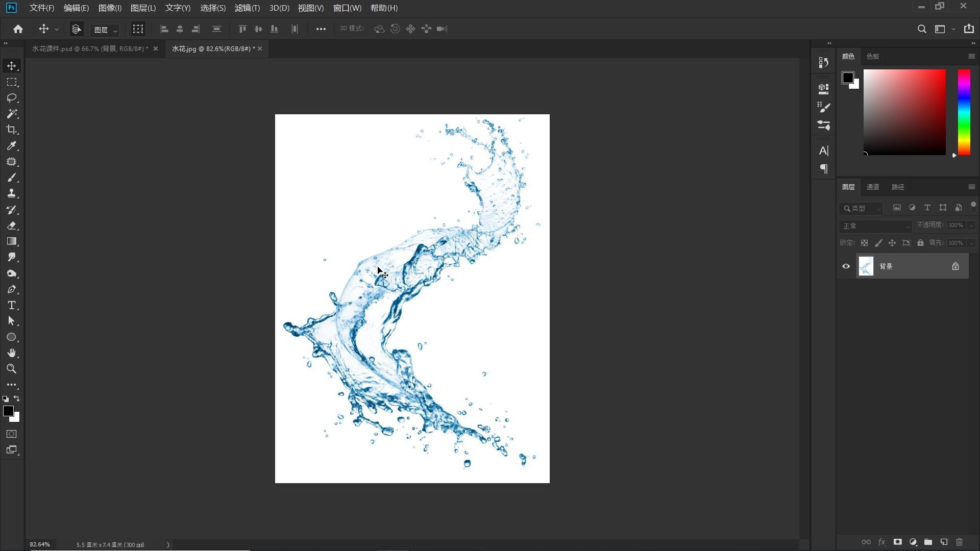
Task: Open the 滤镜(T) menu
Action: tap(247, 8)
